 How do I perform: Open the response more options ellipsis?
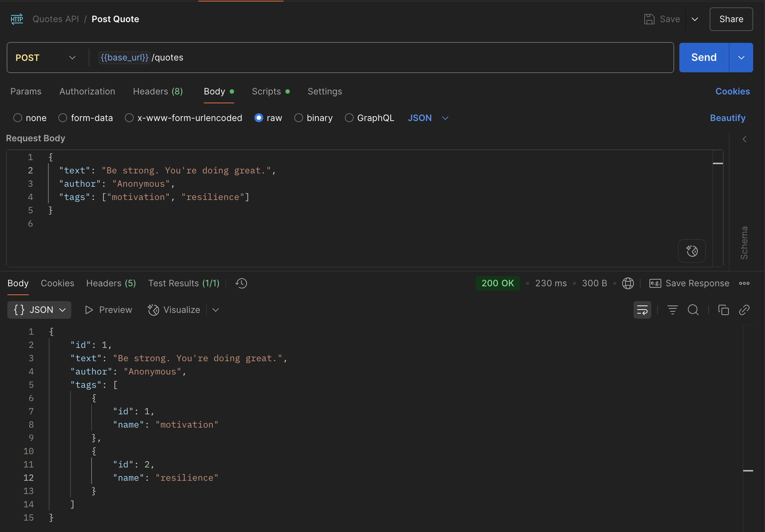(744, 283)
